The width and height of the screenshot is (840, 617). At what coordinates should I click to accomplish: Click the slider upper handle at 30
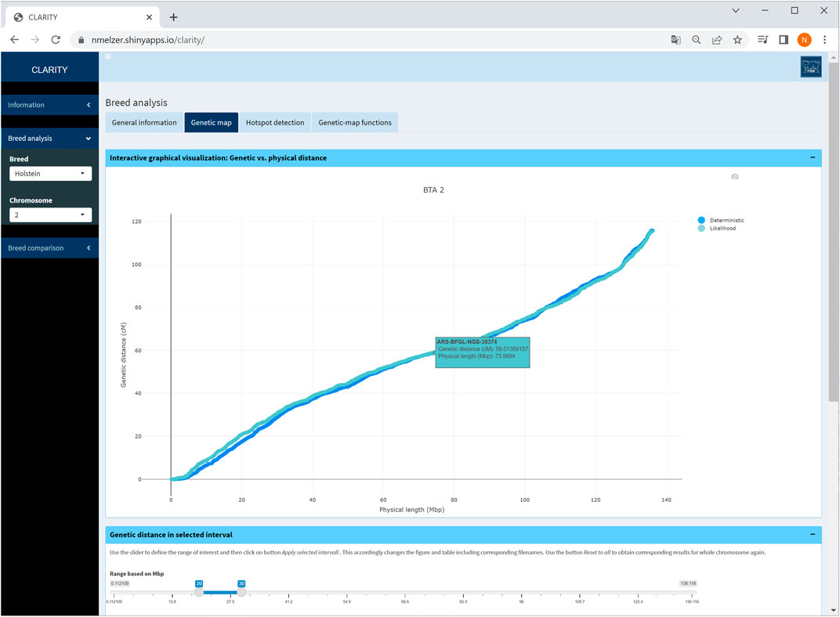(x=241, y=593)
